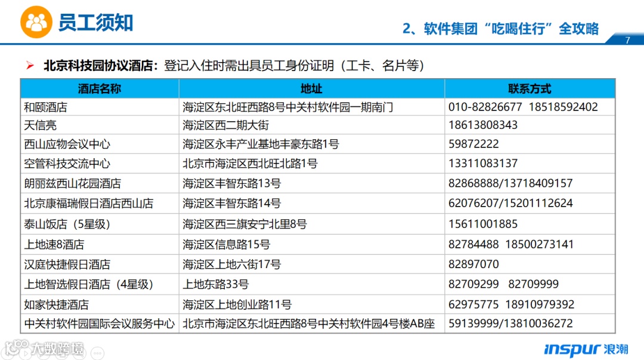644x360 pixels.
Task: Click phone 62975775 18910979392
Action: click(x=511, y=304)
